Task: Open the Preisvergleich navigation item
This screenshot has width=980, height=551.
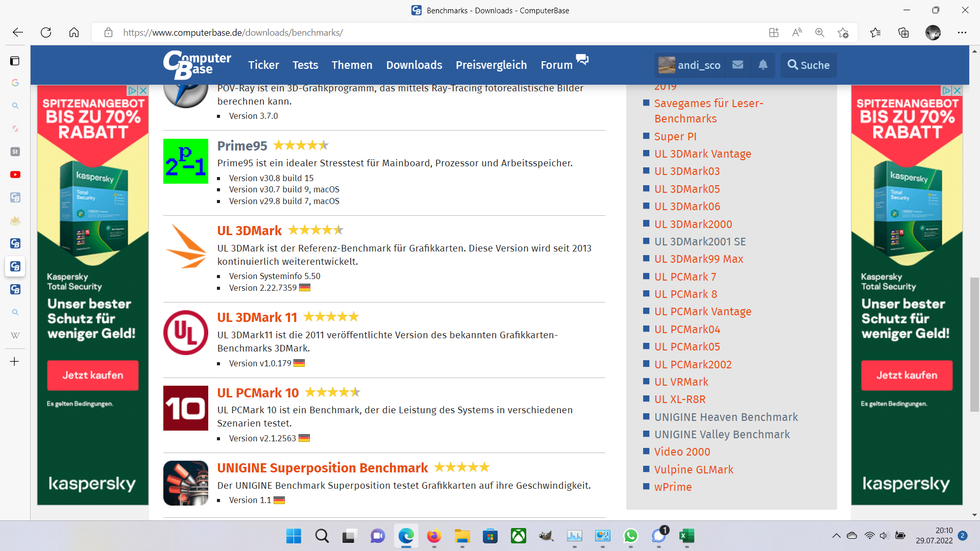Action: pyautogui.click(x=491, y=65)
